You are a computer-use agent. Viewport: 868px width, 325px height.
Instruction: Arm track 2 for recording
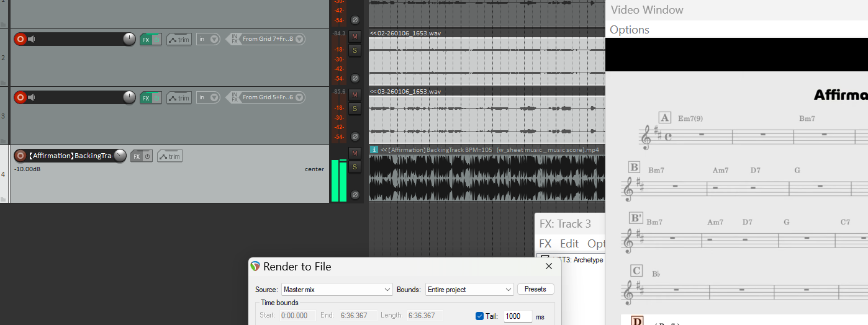[20, 39]
